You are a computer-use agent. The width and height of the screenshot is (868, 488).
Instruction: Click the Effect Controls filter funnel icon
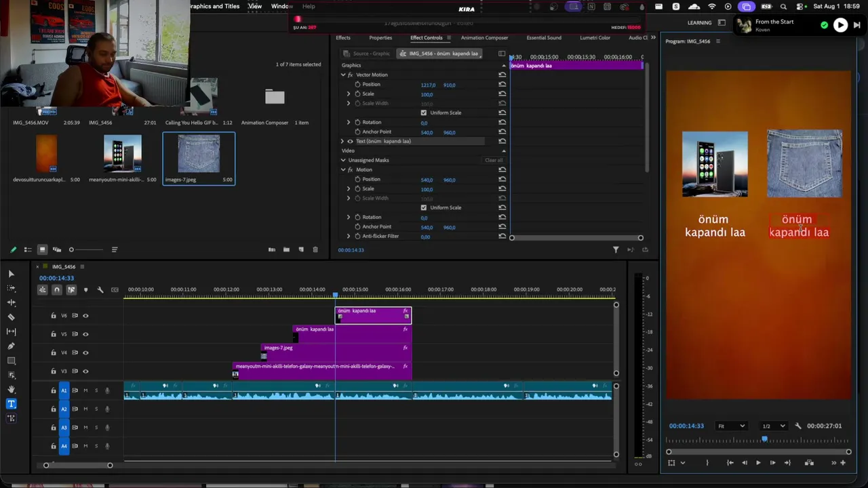(x=616, y=250)
